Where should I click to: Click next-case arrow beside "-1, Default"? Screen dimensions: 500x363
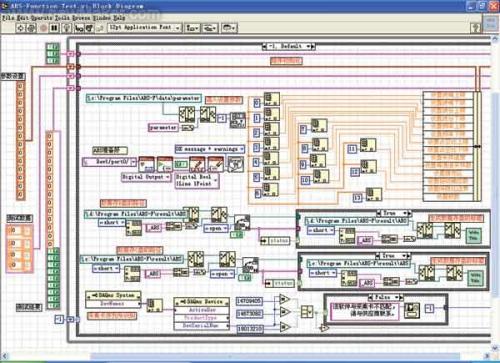(x=313, y=46)
